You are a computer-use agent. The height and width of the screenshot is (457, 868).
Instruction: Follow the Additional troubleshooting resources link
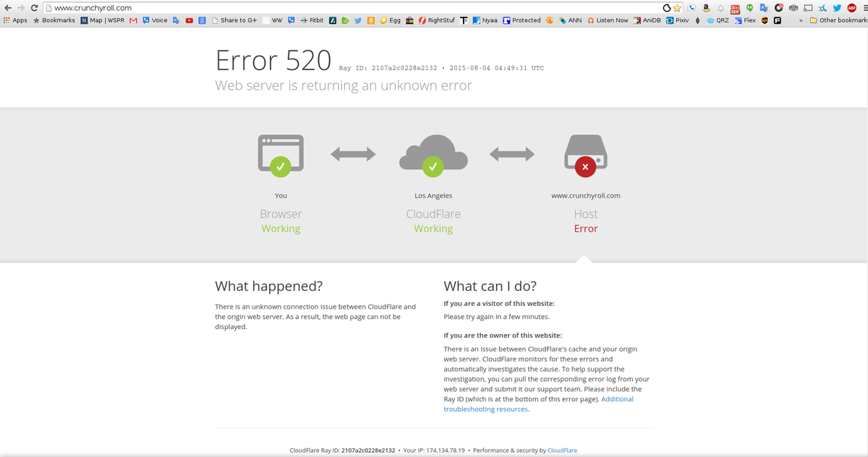538,404
